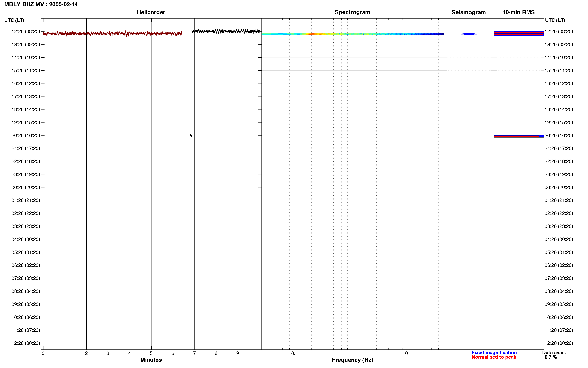
Task: Click the 0.1 tick on the Frequency axis
Action: [295, 353]
